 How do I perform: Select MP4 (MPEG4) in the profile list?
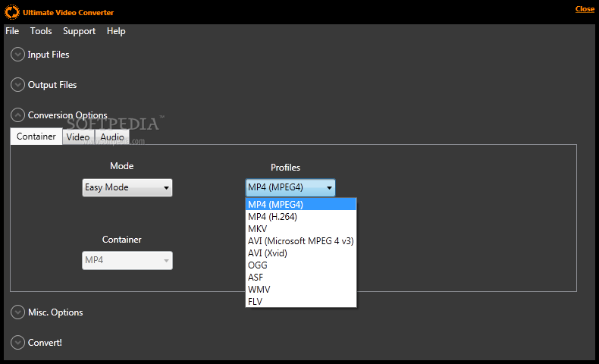click(x=301, y=204)
